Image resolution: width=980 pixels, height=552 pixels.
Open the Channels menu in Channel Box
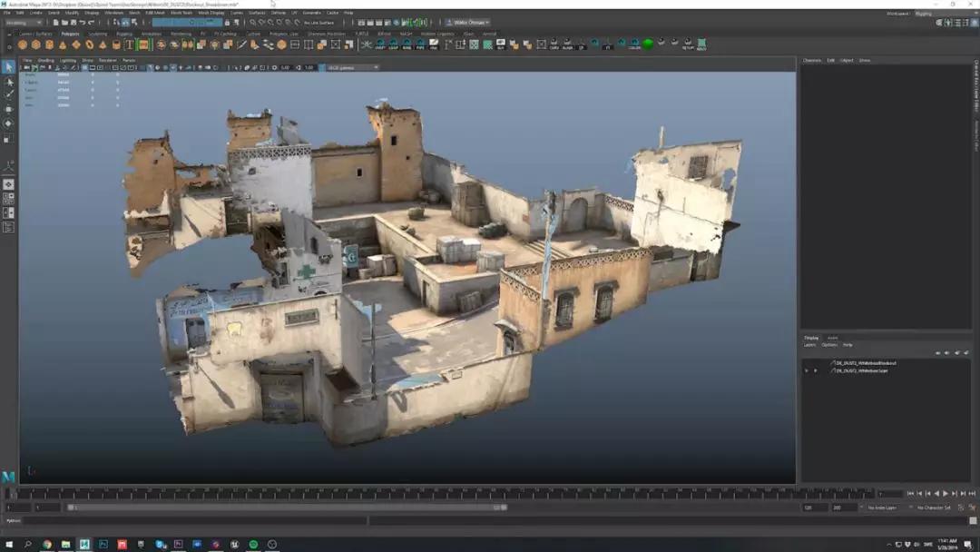click(811, 61)
